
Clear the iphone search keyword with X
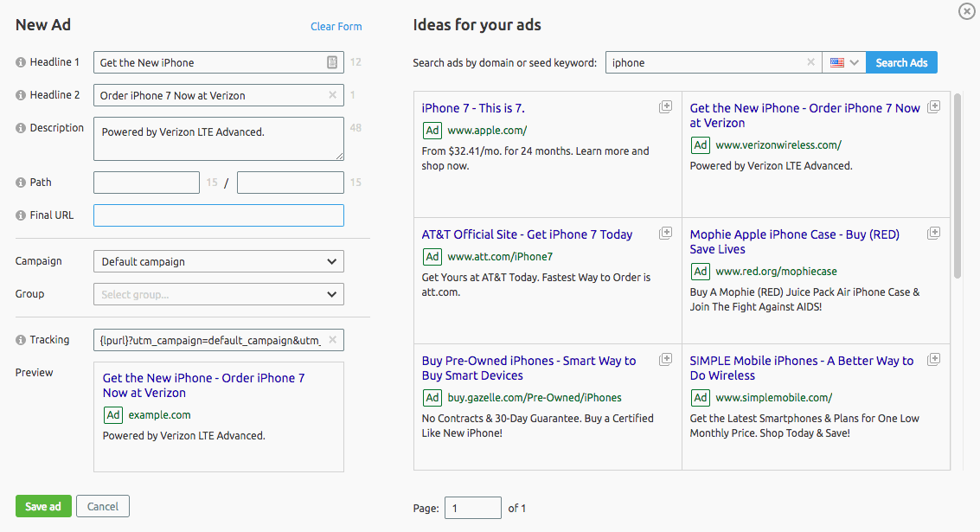pyautogui.click(x=810, y=62)
